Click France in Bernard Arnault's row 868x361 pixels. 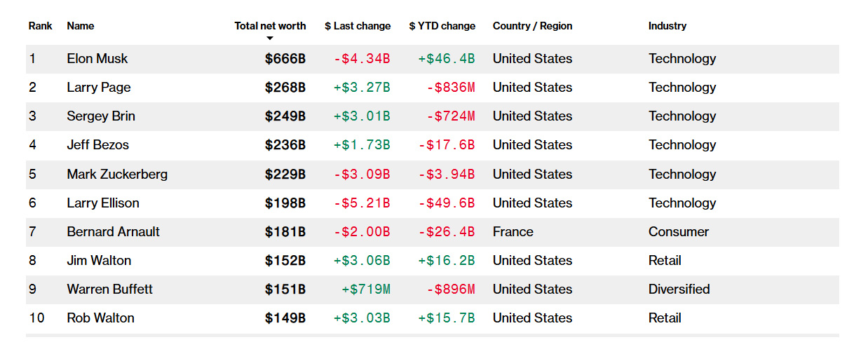pyautogui.click(x=513, y=232)
